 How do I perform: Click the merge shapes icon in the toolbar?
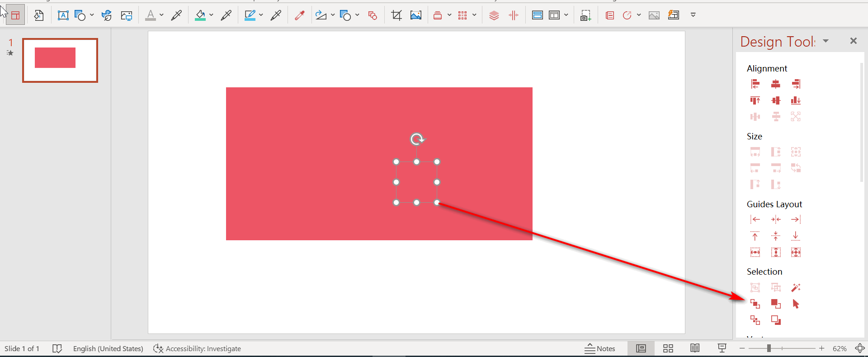373,15
